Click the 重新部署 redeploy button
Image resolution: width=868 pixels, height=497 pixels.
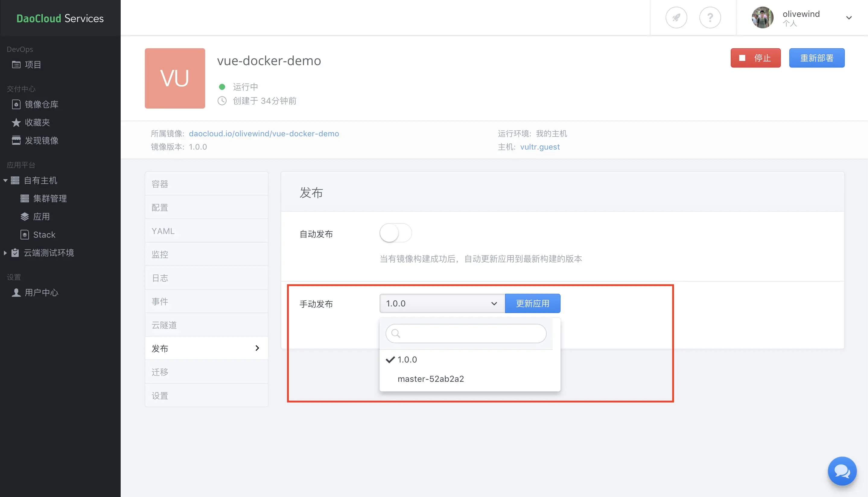[x=817, y=58]
